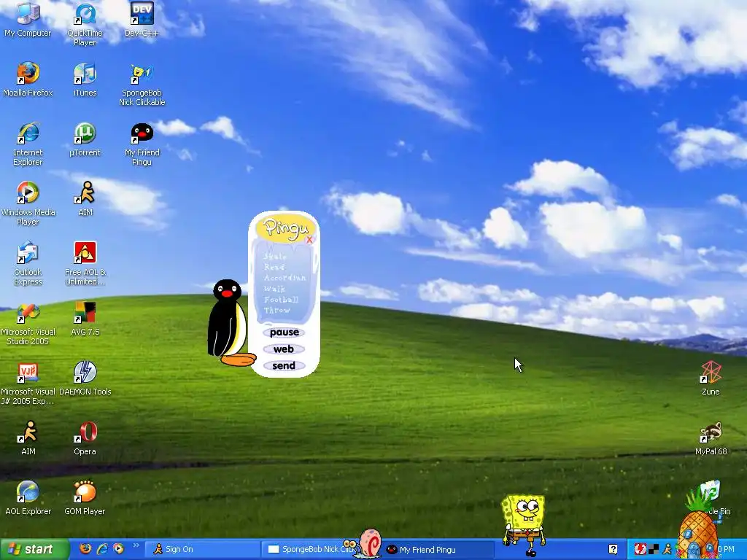
Task: Click the help question-mark taskbar icon
Action: tap(613, 549)
